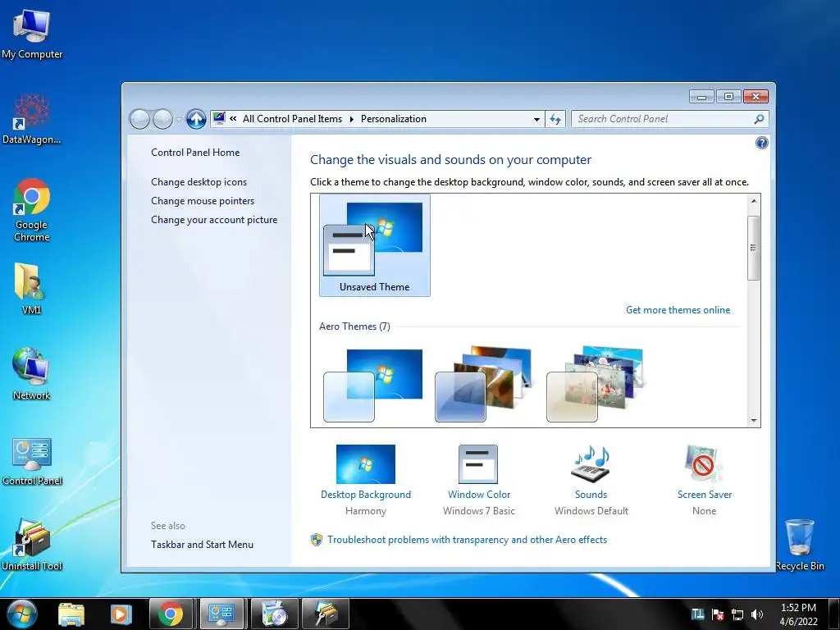Select the Characters Aero theme thumbnail
The height and width of the screenshot is (630, 840).
tap(596, 386)
